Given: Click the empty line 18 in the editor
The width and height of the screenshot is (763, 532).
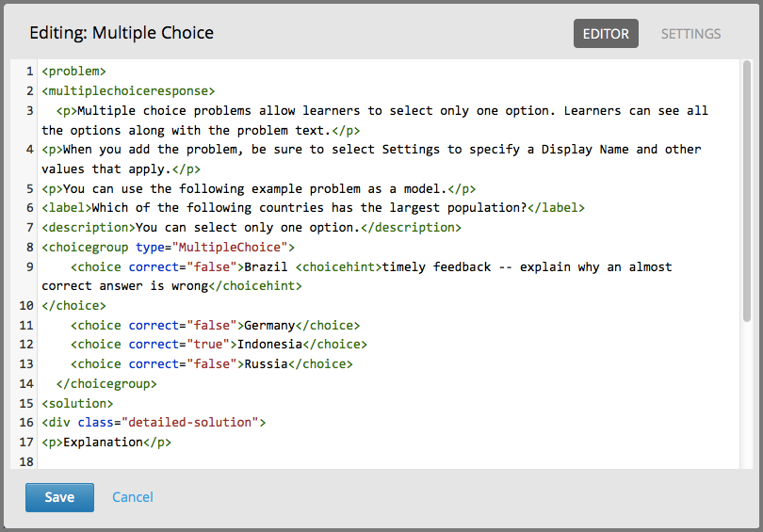Looking at the screenshot, I should click(283, 462).
